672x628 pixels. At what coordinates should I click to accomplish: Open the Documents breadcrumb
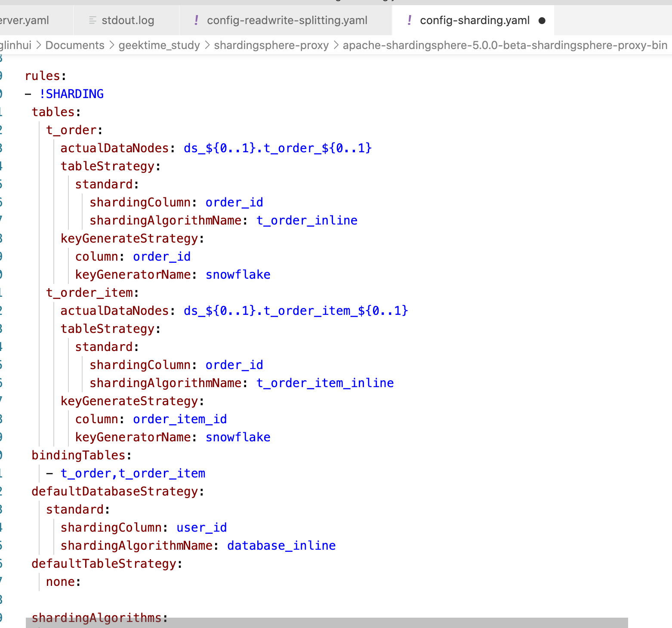point(75,45)
